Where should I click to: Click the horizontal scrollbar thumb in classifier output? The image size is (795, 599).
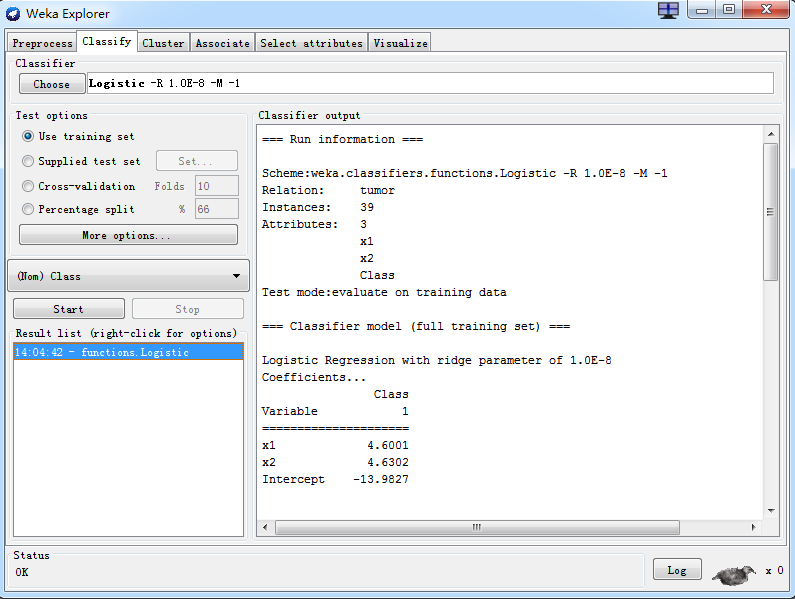(477, 527)
